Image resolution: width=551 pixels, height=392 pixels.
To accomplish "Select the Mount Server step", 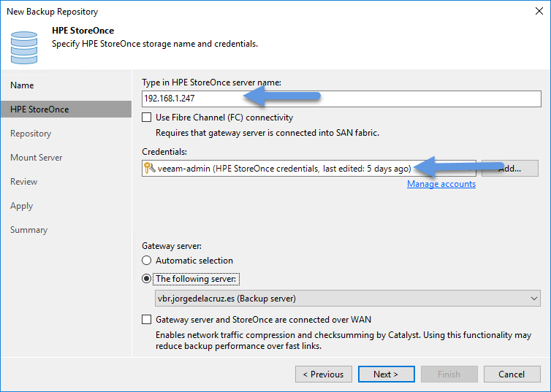I will coord(37,158).
